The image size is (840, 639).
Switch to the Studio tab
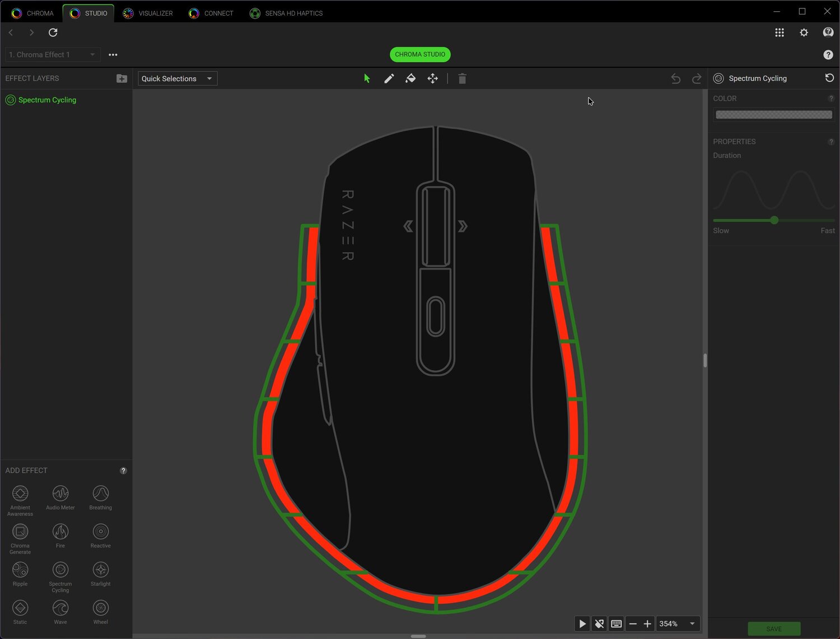point(88,13)
